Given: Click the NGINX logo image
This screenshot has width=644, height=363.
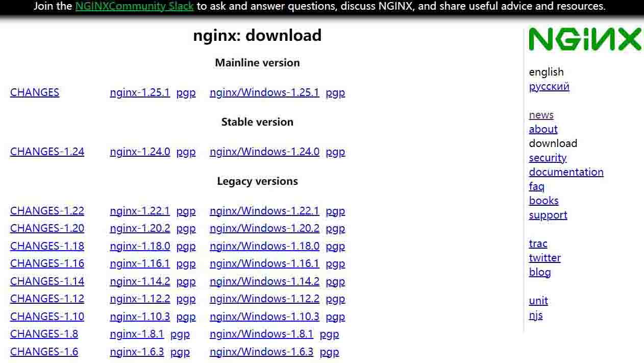Looking at the screenshot, I should click(585, 40).
